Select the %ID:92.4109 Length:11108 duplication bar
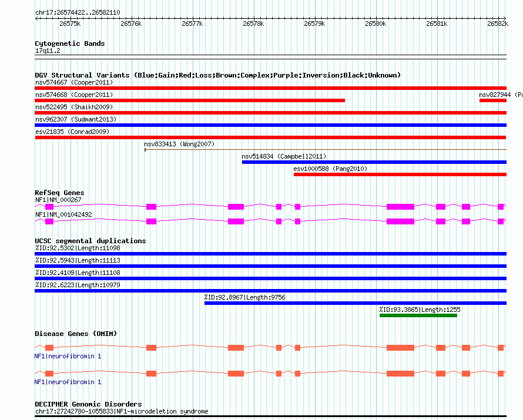Image resolution: width=523 pixels, height=420 pixels. [x=270, y=278]
